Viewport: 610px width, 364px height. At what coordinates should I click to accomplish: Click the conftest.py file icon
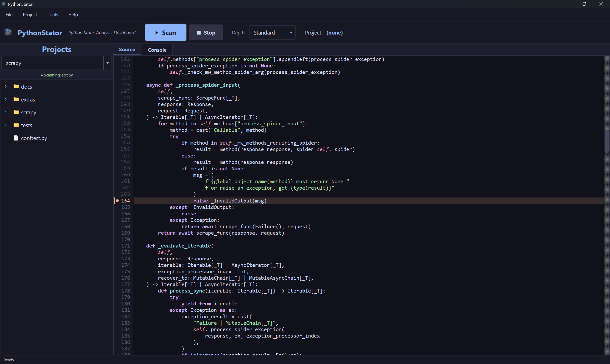(16, 138)
